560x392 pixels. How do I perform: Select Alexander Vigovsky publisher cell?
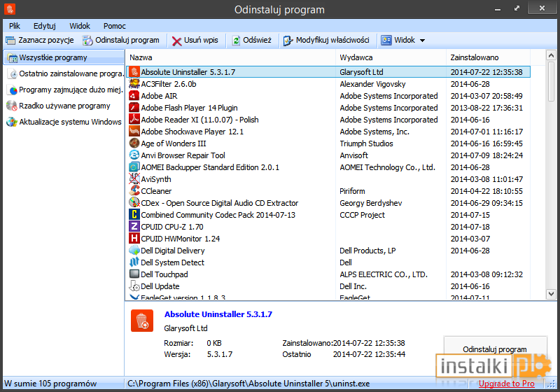(372, 84)
